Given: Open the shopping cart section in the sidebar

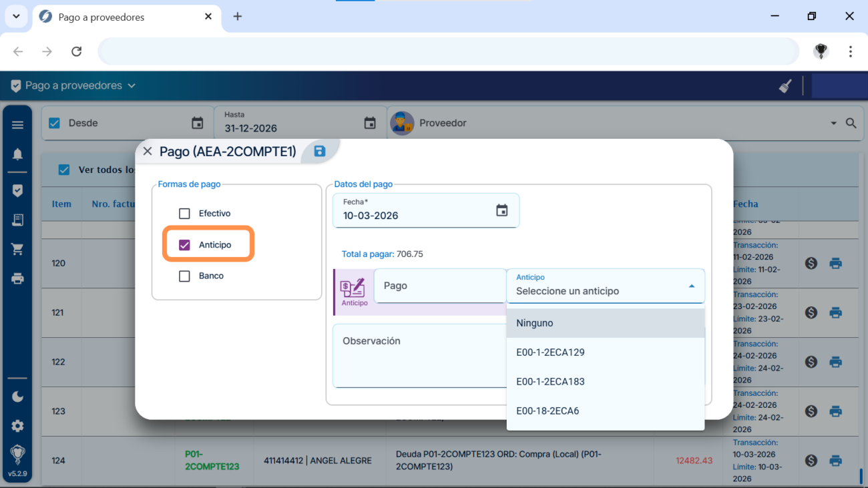Looking at the screenshot, I should [18, 249].
